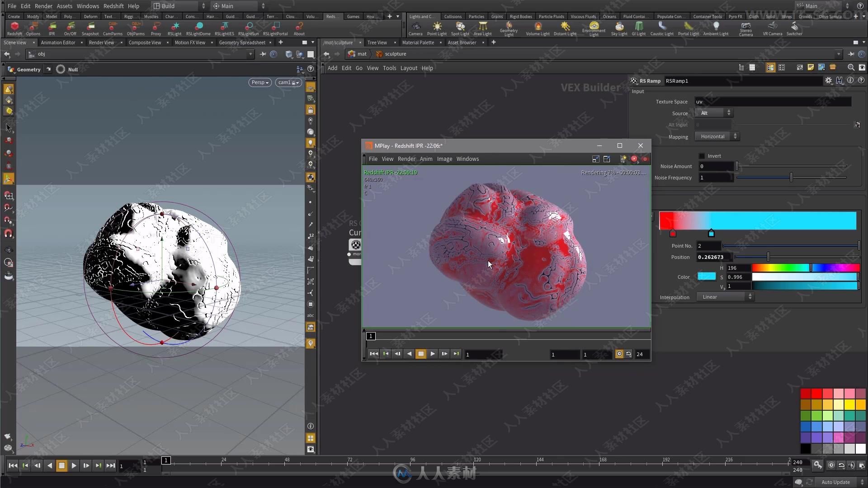This screenshot has height=488, width=868.
Task: Open the Mapping dropdown set to Horizontal
Action: pos(717,136)
